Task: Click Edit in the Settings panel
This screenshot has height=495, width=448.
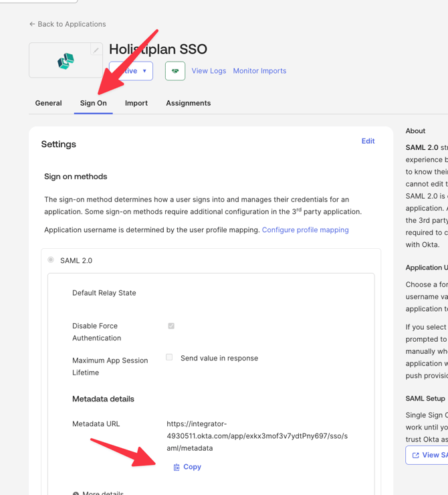Action: [x=368, y=141]
